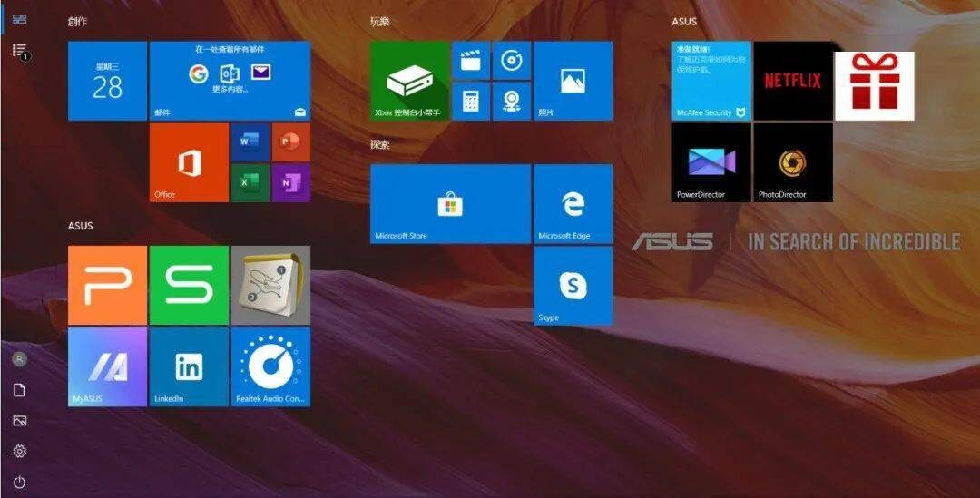Image resolution: width=980 pixels, height=498 pixels.
Task: Open the Skype tile
Action: pyautogui.click(x=573, y=286)
